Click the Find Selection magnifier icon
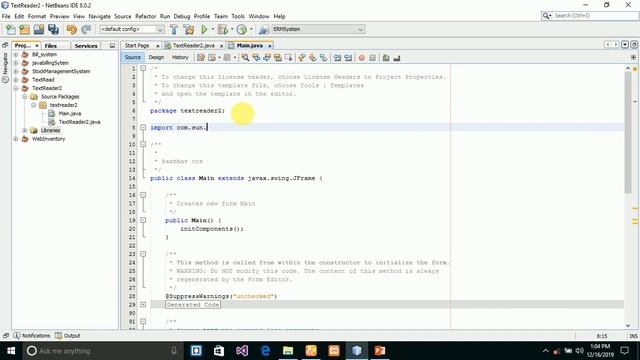Image resolution: width=640 pixels, height=360 pixels. [x=245, y=58]
